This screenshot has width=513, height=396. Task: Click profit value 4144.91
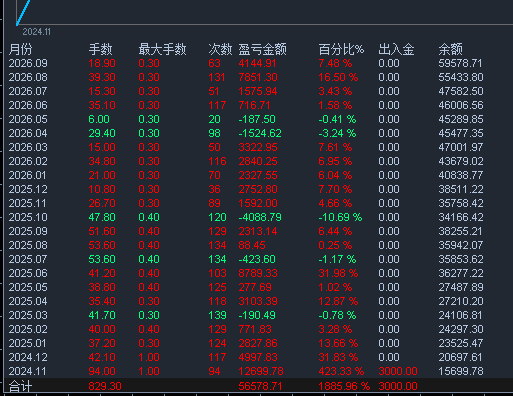tap(257, 63)
